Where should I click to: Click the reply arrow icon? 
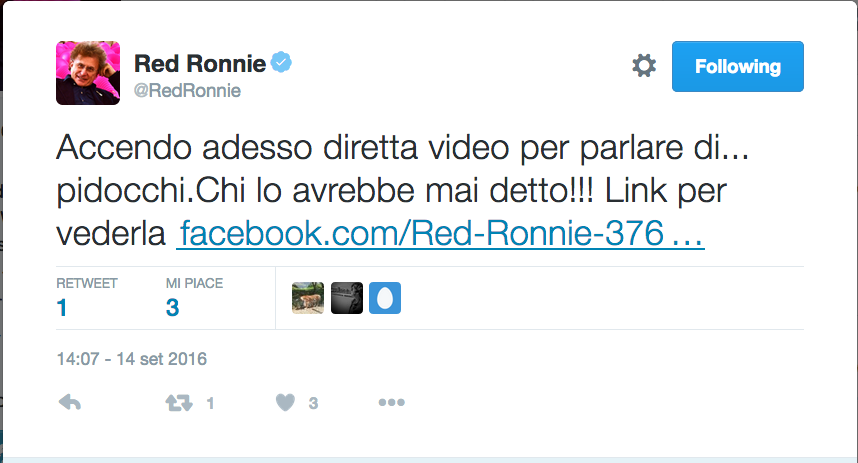pyautogui.click(x=70, y=403)
